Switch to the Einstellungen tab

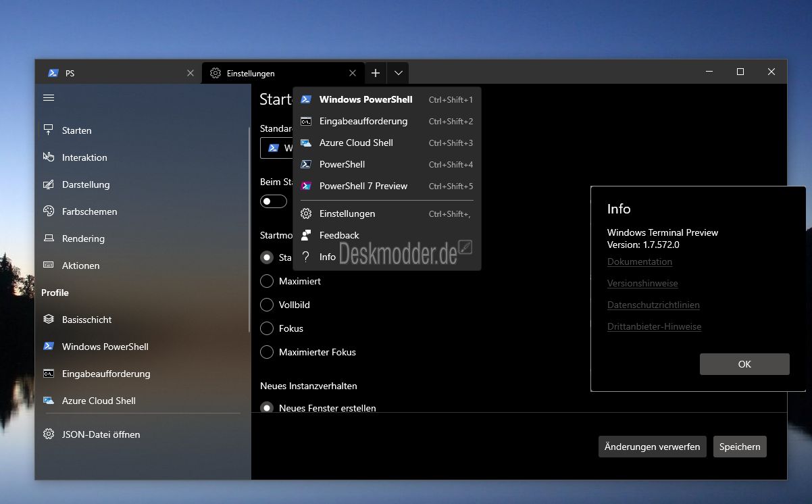click(x=283, y=73)
